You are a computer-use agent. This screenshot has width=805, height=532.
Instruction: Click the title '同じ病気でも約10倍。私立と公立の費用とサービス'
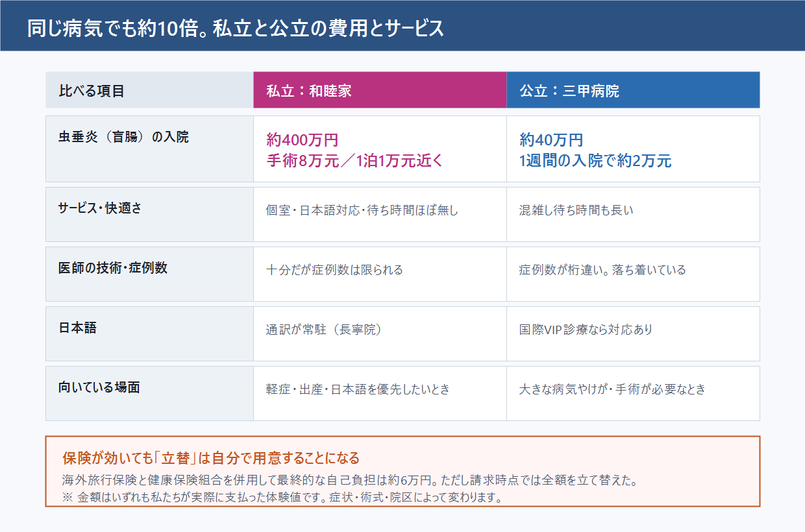(x=236, y=29)
